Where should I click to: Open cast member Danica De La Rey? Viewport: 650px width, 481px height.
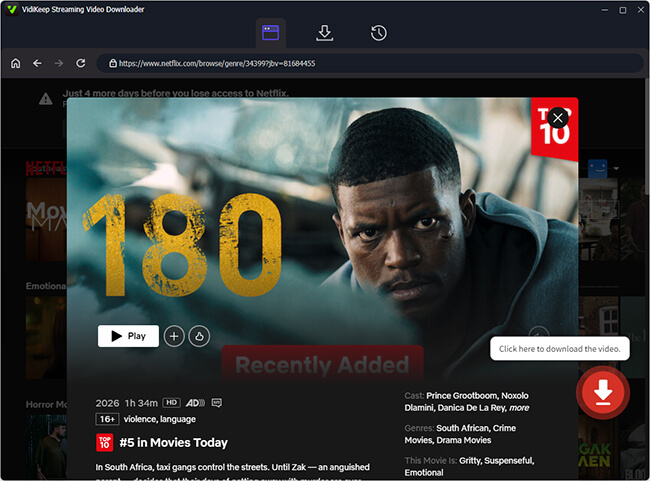click(472, 408)
